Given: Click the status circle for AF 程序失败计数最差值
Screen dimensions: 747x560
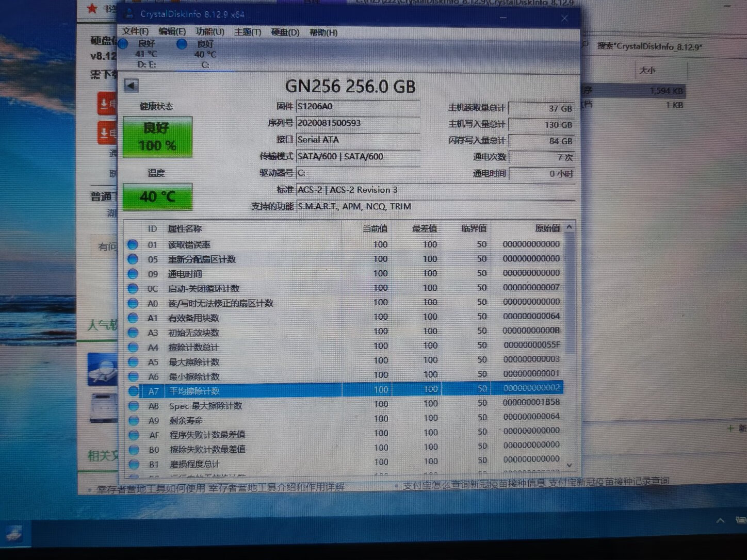Looking at the screenshot, I should [x=134, y=435].
